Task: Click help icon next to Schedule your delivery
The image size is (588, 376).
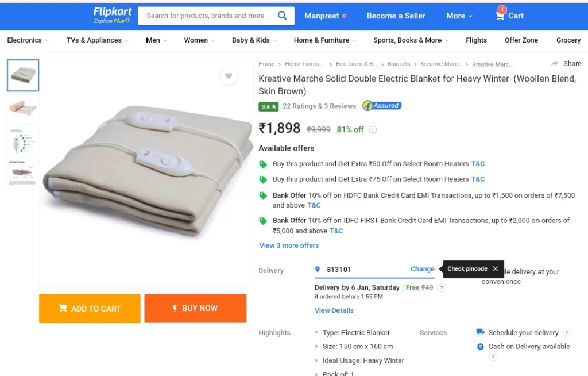Action: click(x=567, y=333)
